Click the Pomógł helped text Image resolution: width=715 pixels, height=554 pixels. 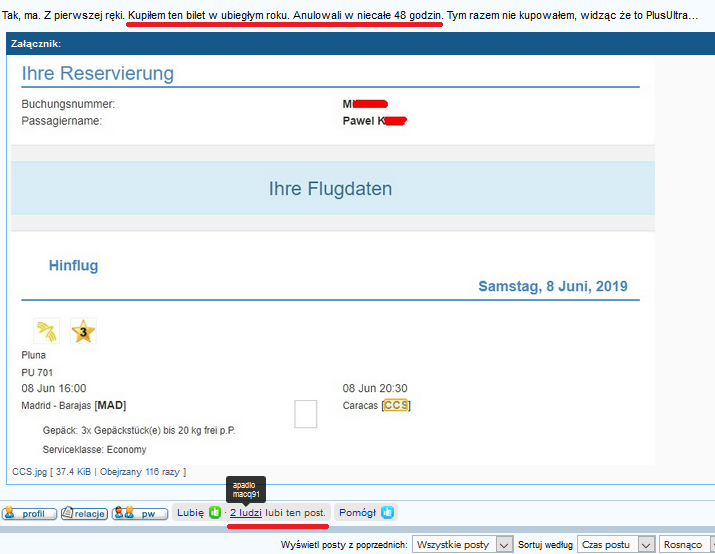358,513
